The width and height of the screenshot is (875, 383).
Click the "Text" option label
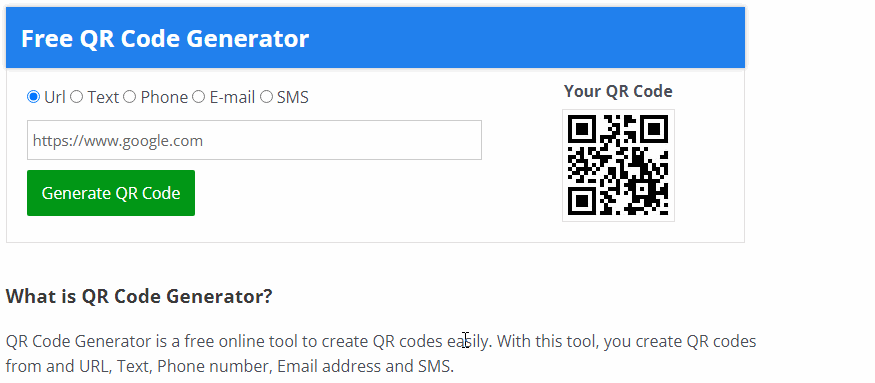pyautogui.click(x=103, y=97)
